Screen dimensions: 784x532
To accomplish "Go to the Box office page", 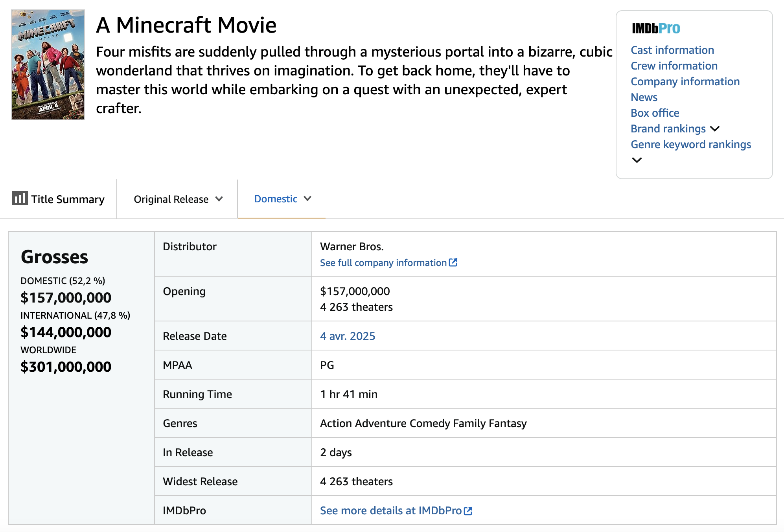I will pyautogui.click(x=654, y=113).
